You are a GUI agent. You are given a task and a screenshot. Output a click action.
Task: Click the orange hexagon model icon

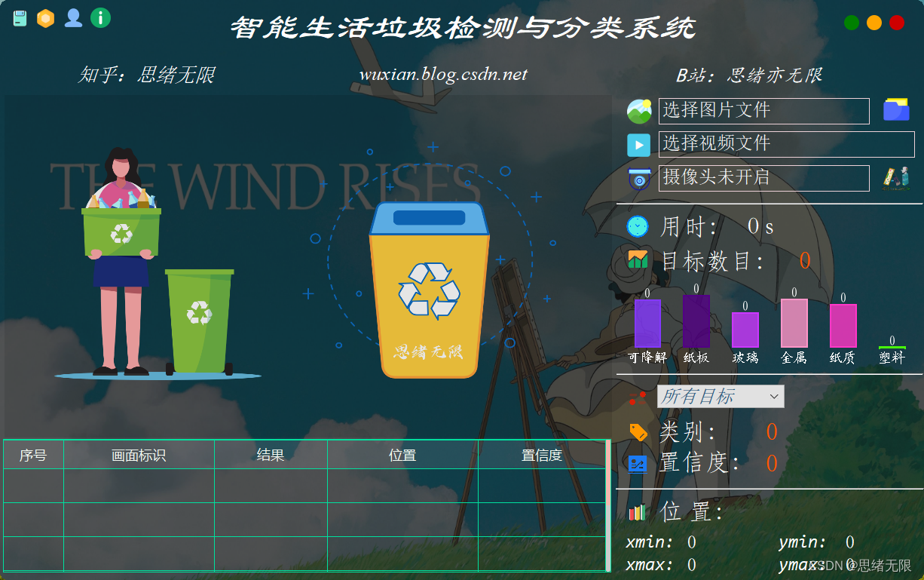click(46, 18)
